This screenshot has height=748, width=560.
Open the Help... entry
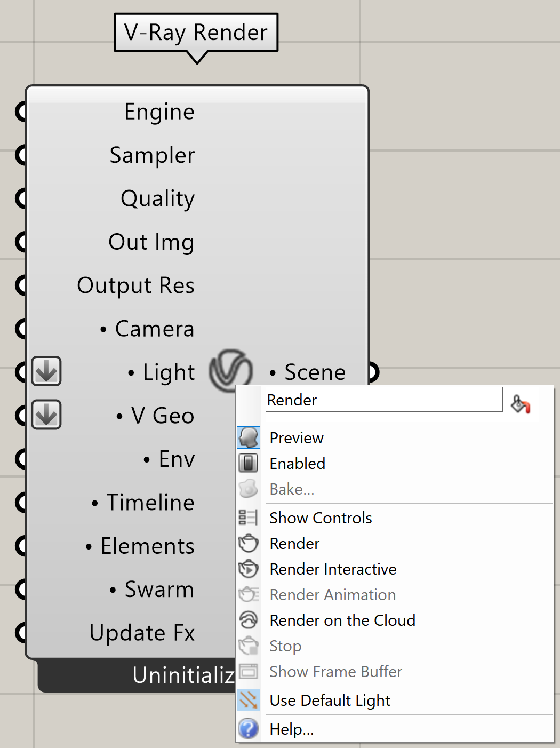tap(395, 729)
